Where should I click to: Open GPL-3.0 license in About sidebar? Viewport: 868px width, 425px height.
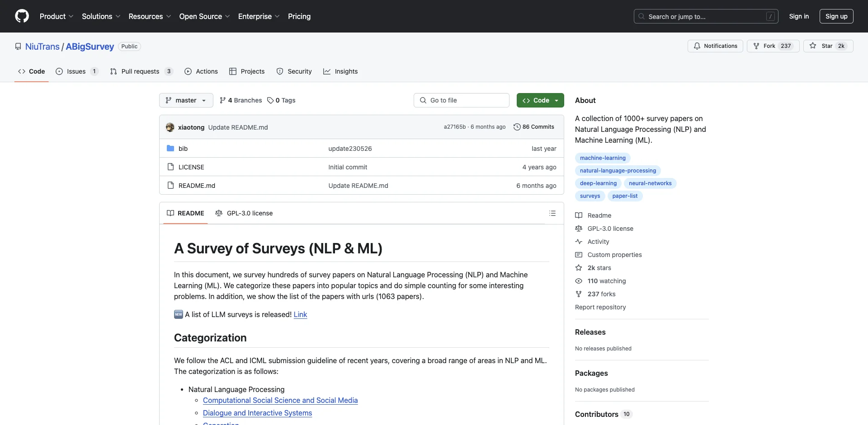pyautogui.click(x=604, y=229)
